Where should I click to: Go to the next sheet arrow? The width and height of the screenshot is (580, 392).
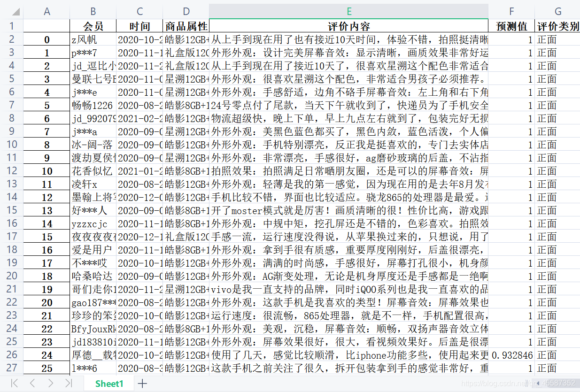[x=50, y=384]
